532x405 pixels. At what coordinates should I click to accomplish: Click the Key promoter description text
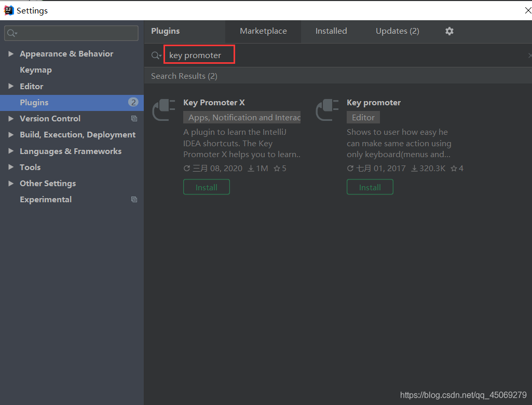click(399, 143)
